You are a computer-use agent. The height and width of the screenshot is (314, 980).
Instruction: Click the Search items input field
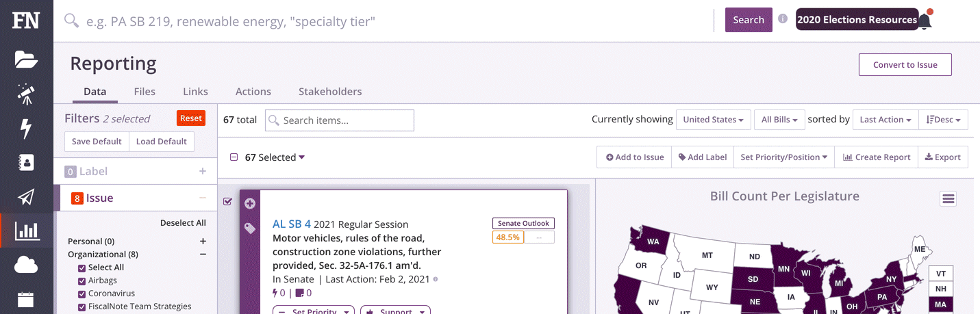point(340,120)
